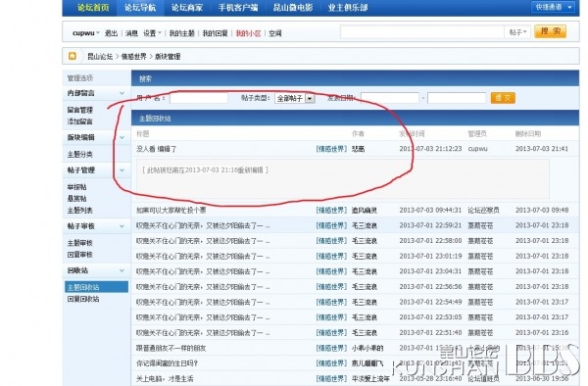Image resolution: width=588 pixels, height=386 pixels.
Task: Collapse the 回收站 sidebar section
Action: 122,270
